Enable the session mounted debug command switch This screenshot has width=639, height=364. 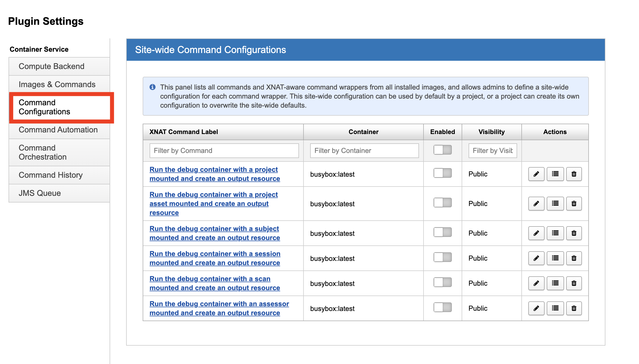click(442, 257)
